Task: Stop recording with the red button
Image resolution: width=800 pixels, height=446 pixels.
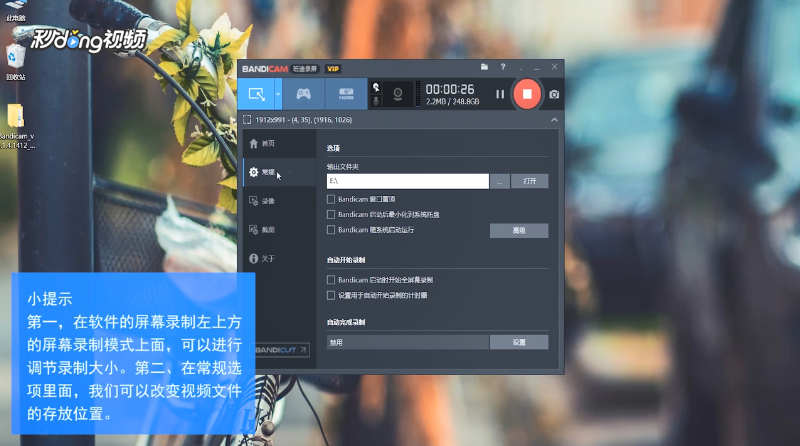Action: (x=527, y=94)
